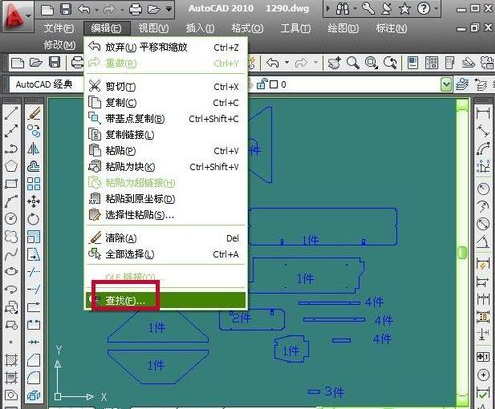Open the 文件(F) menu
Image resolution: width=495 pixels, height=409 pixels.
59,28
